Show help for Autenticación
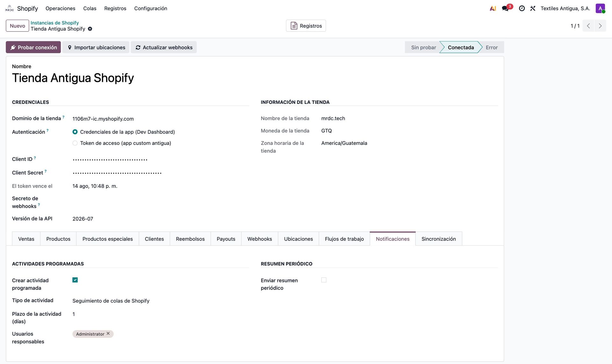This screenshot has height=364, width=612. point(47,130)
